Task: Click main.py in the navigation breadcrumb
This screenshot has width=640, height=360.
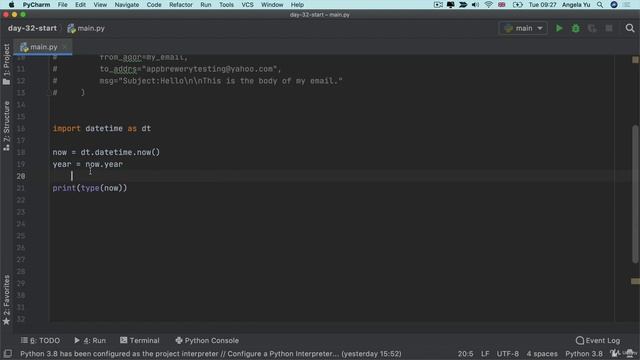Action: click(x=86, y=28)
